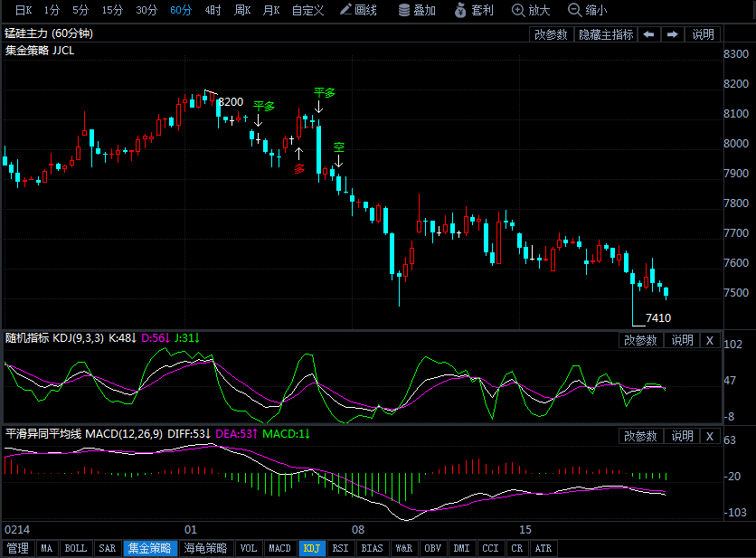Screen dimensions: 756x558
Task: Close the MACD indicator panel
Action: coord(710,437)
